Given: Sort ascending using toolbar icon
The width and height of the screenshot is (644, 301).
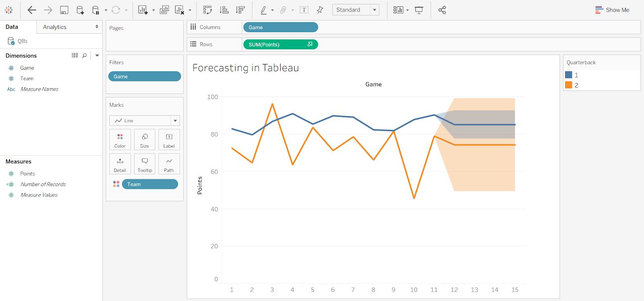Looking at the screenshot, I should coord(224,10).
